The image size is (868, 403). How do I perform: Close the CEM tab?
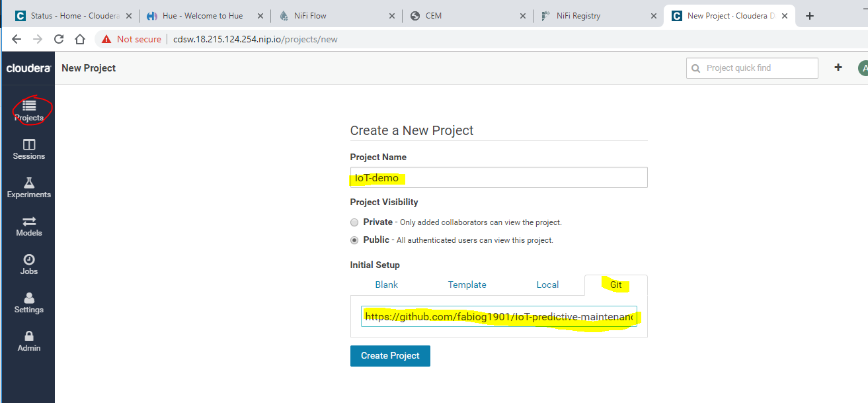click(522, 16)
